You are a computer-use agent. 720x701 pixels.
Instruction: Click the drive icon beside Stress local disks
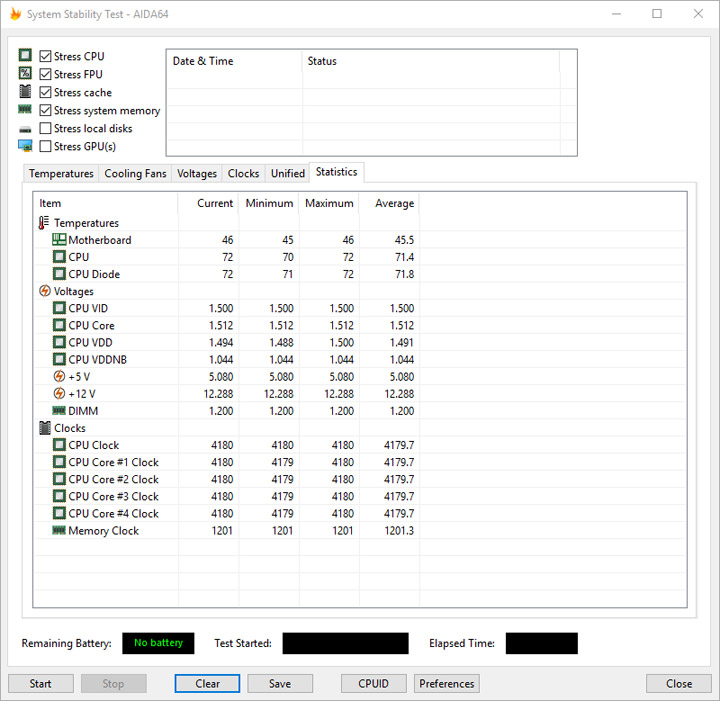25,129
